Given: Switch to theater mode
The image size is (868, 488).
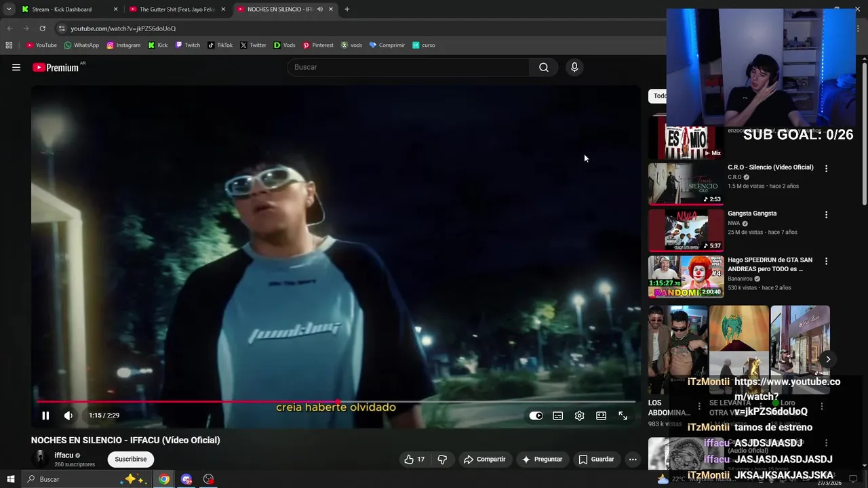Looking at the screenshot, I should point(601,415).
